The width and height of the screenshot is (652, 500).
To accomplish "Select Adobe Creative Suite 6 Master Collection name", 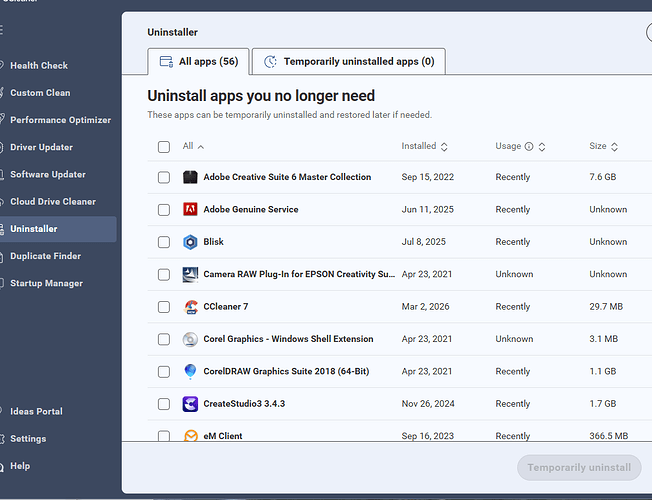I will (x=287, y=177).
